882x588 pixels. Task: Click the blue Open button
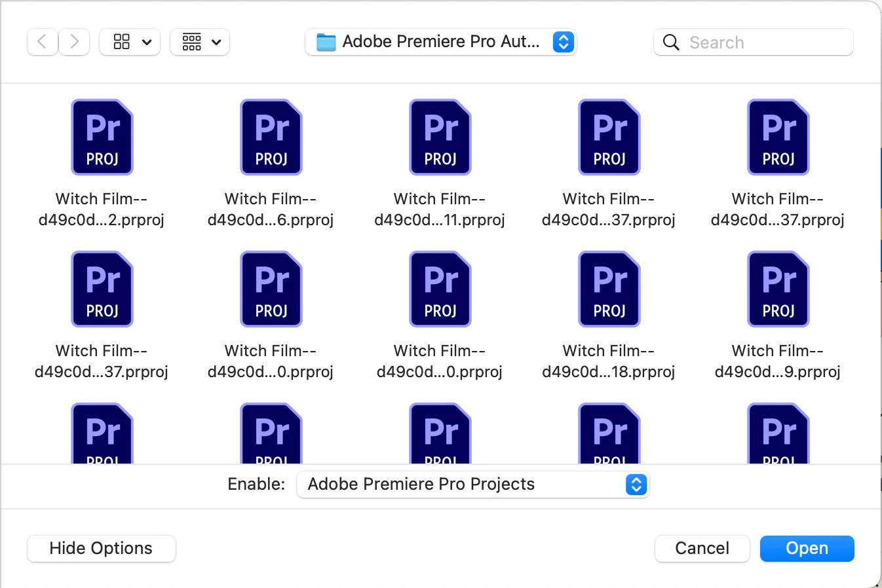point(807,549)
